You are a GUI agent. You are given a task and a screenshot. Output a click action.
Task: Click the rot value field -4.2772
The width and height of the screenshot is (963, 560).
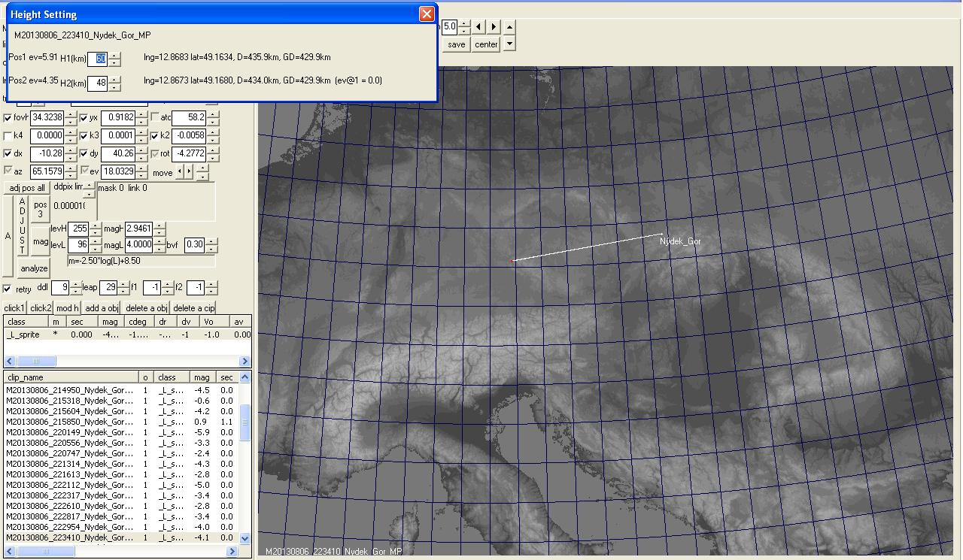(x=188, y=154)
